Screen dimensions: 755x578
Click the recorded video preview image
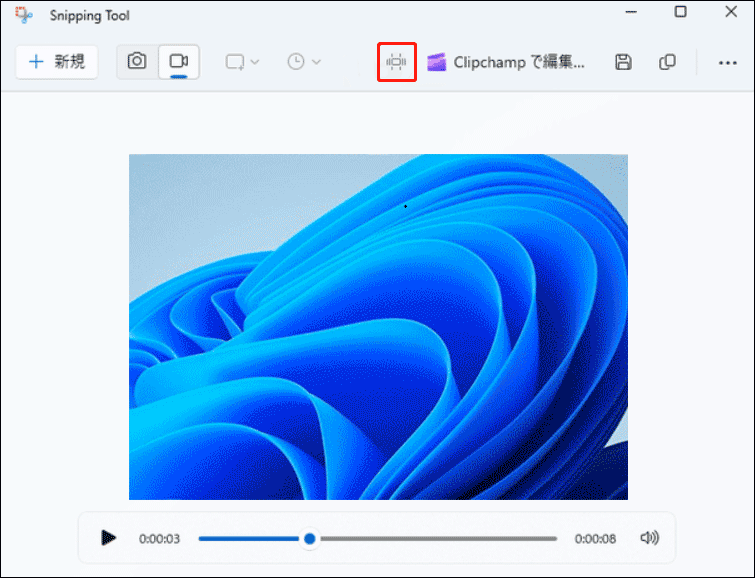[378, 327]
